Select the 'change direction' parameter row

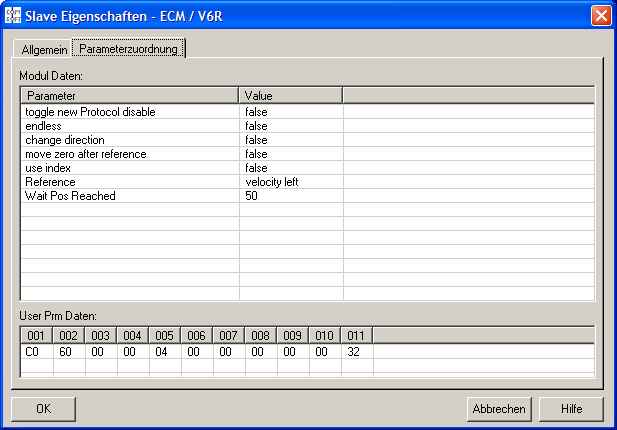pos(308,140)
